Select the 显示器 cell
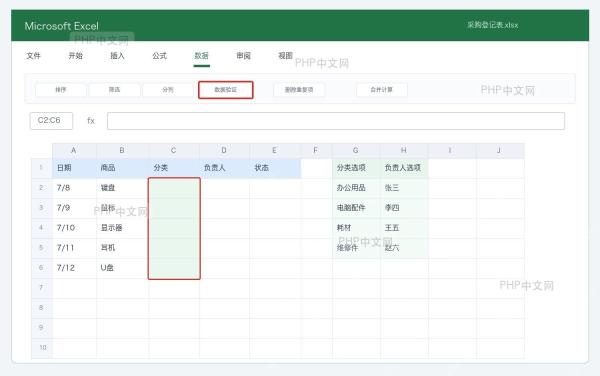The image size is (600, 376). coord(122,228)
